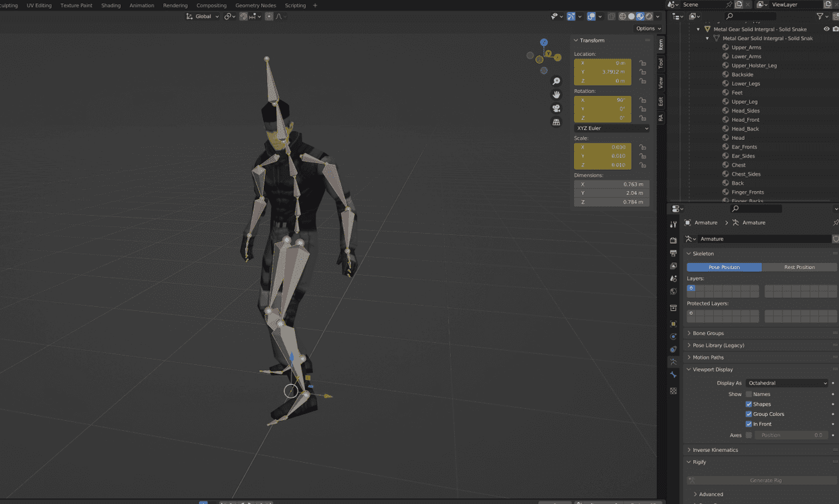Hide Metal Gear Solid collection with eye
839x504 pixels.
click(x=826, y=29)
